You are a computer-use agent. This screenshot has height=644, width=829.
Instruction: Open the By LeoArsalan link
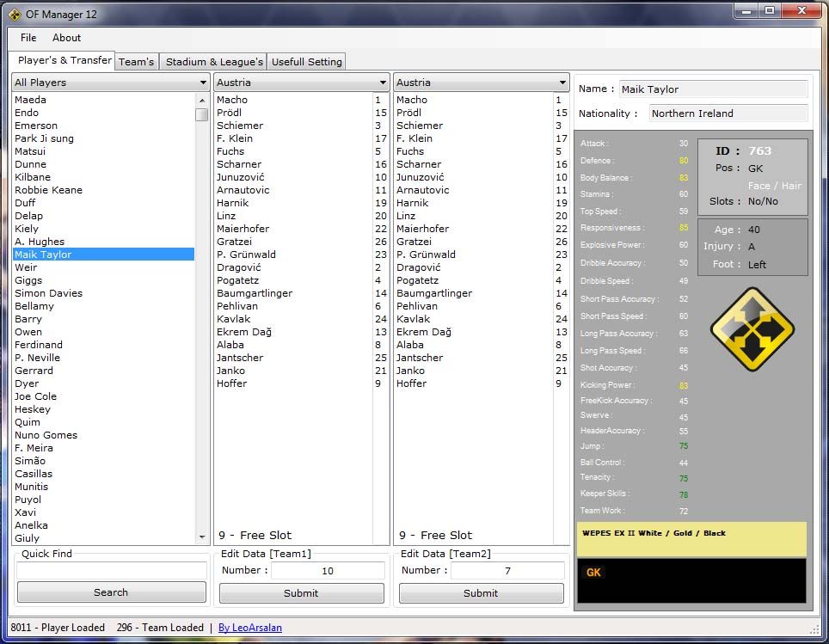point(249,628)
